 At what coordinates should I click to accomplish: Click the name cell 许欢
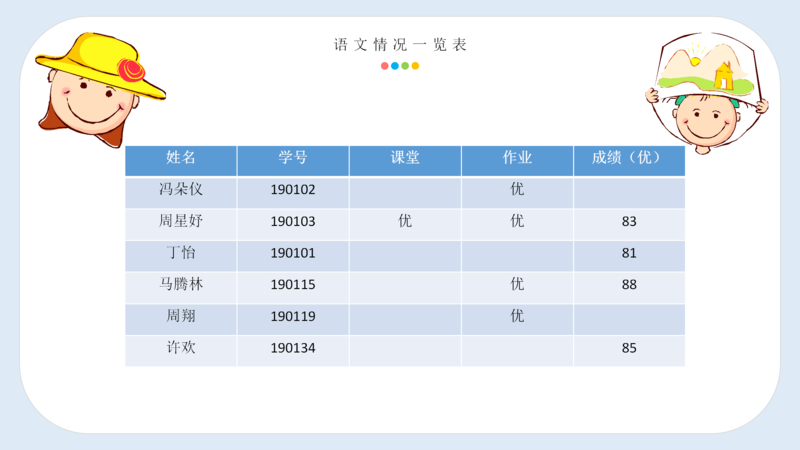[x=181, y=351]
